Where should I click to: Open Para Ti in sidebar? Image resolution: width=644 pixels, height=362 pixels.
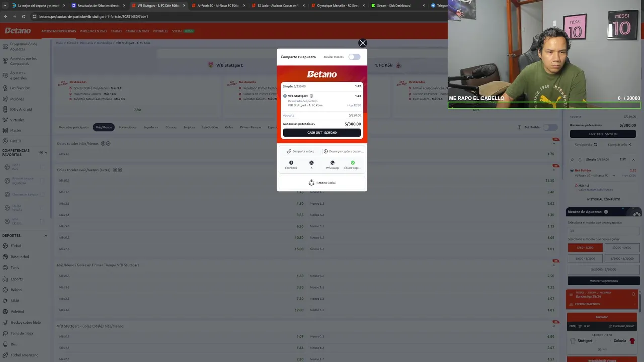click(x=15, y=141)
